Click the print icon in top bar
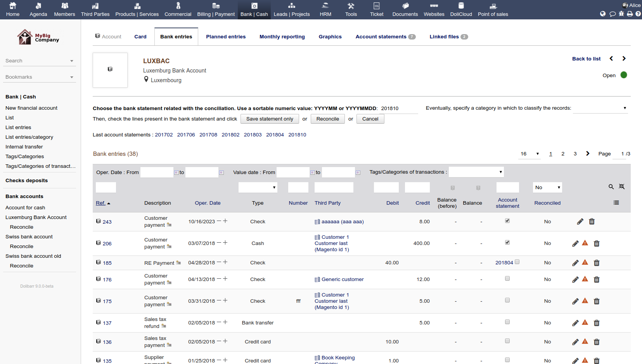 [x=630, y=14]
